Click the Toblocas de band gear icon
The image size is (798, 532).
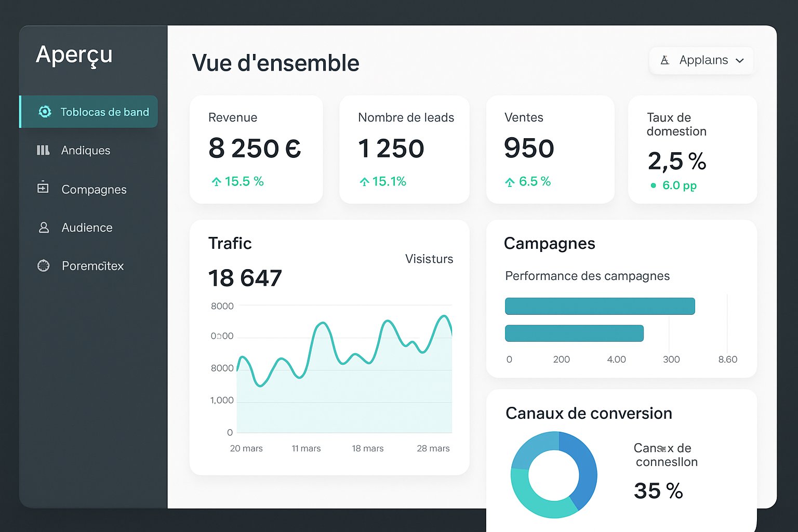[45, 112]
